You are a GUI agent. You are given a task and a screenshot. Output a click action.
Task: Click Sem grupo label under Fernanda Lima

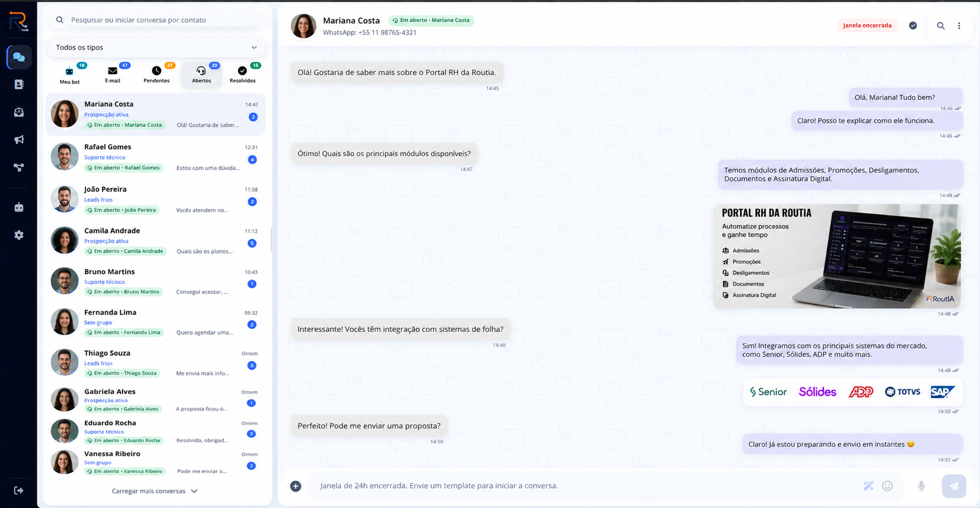(98, 322)
